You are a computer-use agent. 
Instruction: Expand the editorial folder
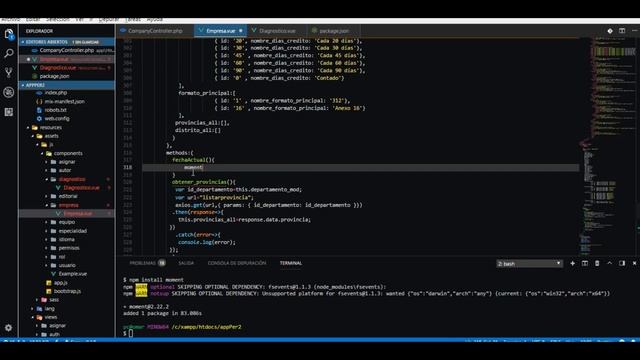pyautogui.click(x=47, y=196)
